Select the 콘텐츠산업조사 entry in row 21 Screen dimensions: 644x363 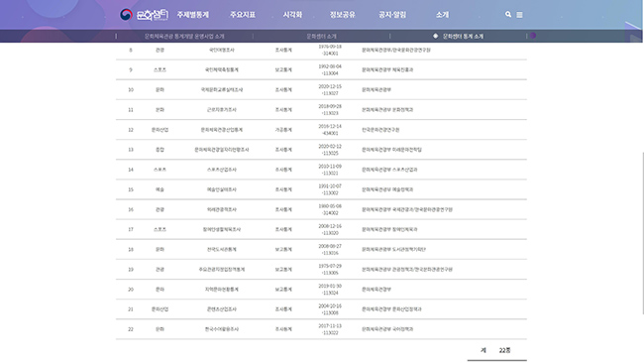tap(221, 309)
